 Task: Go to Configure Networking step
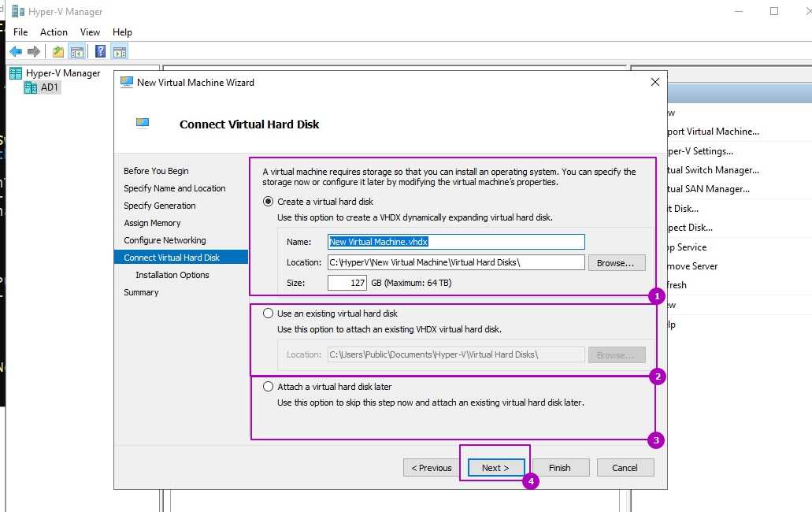165,240
